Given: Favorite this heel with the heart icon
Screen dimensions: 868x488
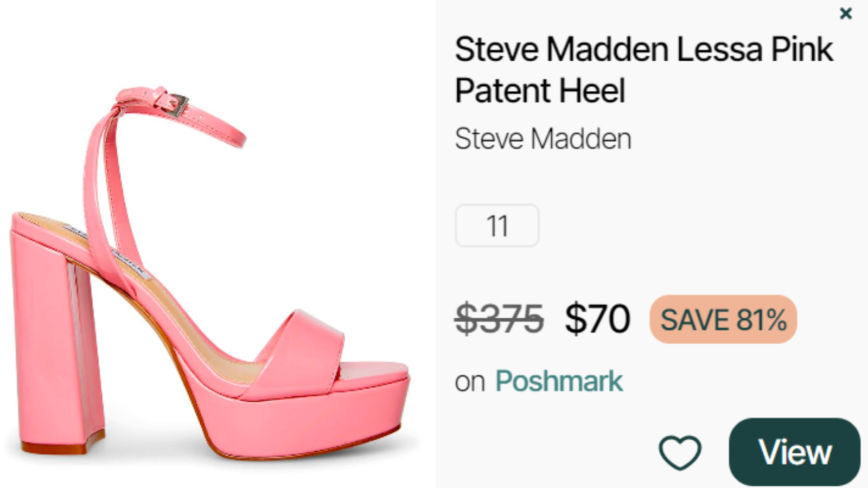Looking at the screenshot, I should tap(680, 452).
